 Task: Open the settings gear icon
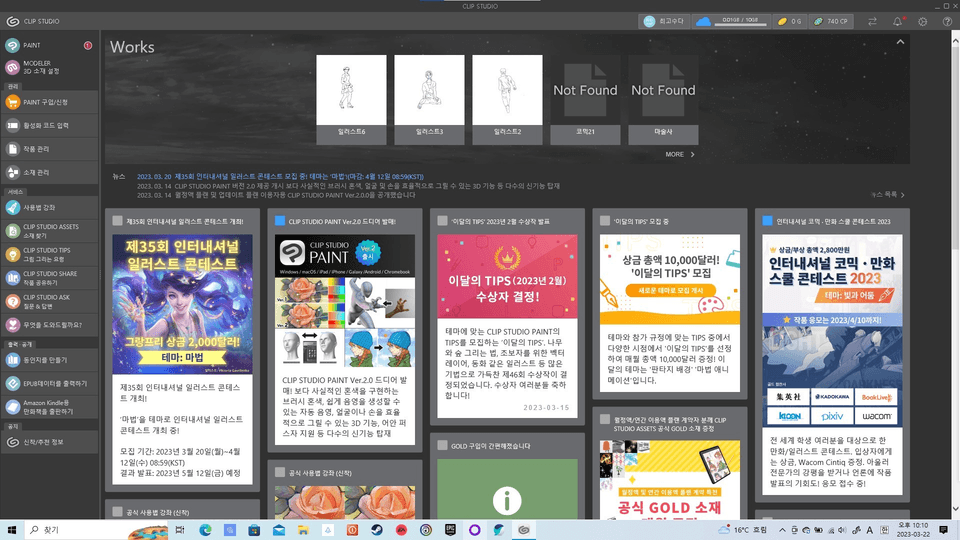(923, 21)
